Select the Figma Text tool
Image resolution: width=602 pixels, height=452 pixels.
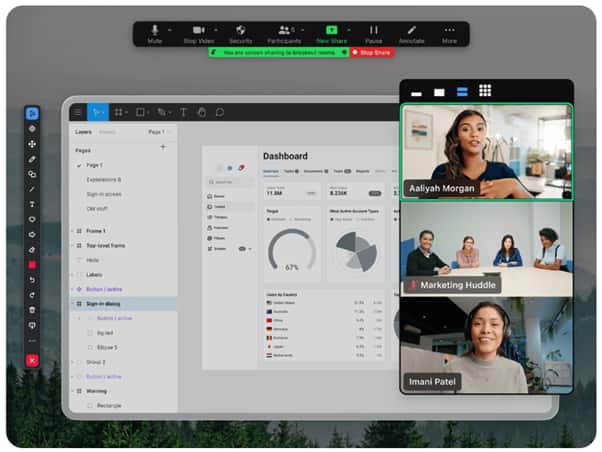pyautogui.click(x=183, y=112)
